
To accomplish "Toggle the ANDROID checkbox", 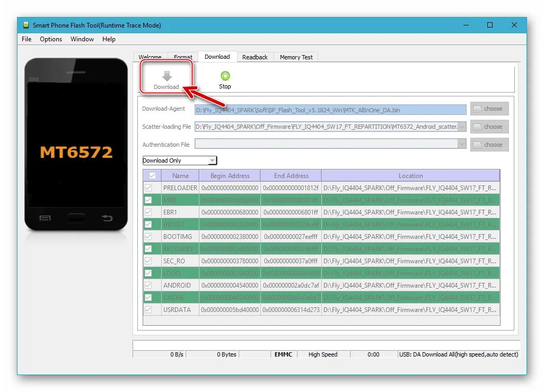I will coord(148,285).
